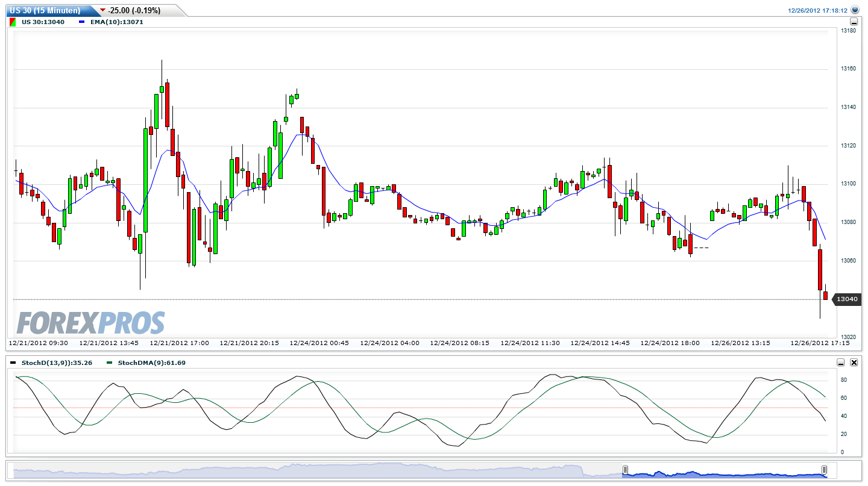Collapse the main price chart panel
This screenshot has height=486, width=868.
(854, 21)
